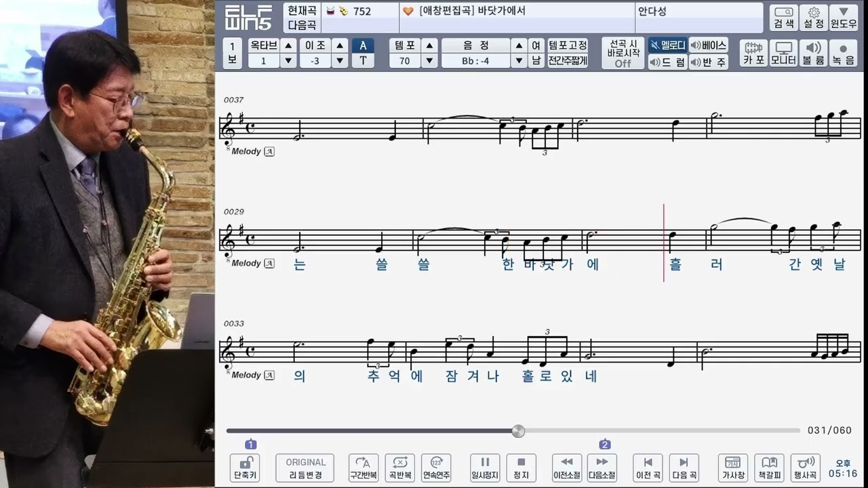
Task: Click the playback position slider knob
Action: 518,431
